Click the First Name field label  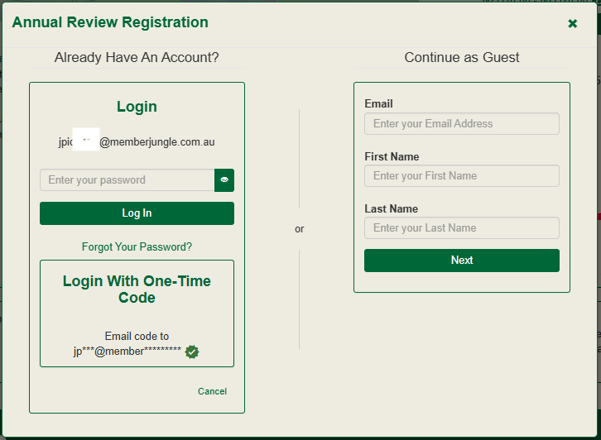[391, 157]
